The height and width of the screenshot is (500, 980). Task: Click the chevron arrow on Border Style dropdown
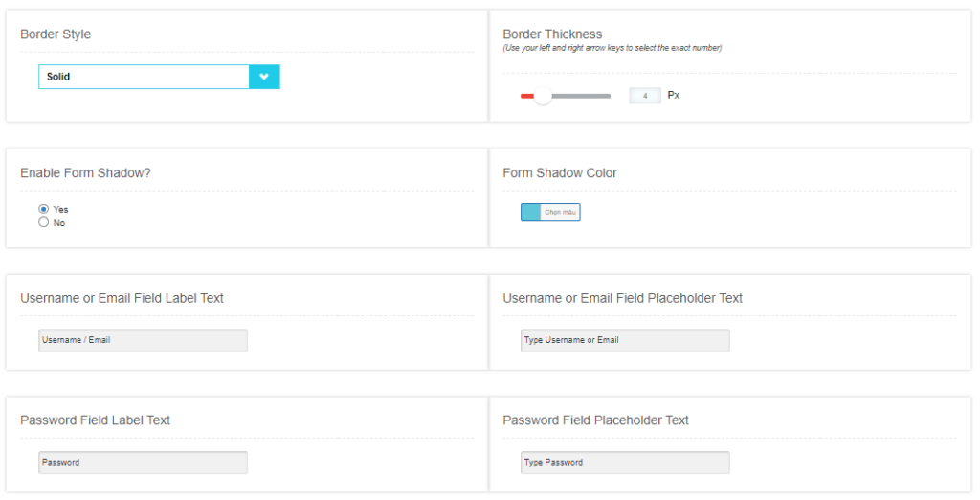pyautogui.click(x=264, y=77)
